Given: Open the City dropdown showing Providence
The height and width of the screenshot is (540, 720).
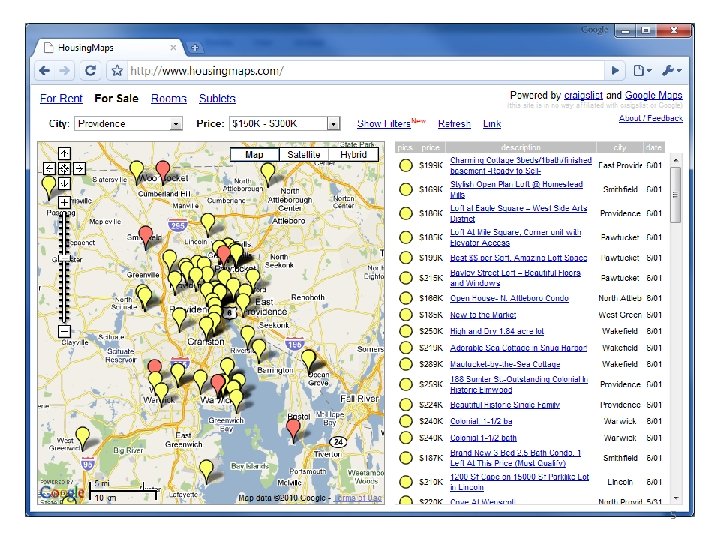Looking at the screenshot, I should click(128, 124).
